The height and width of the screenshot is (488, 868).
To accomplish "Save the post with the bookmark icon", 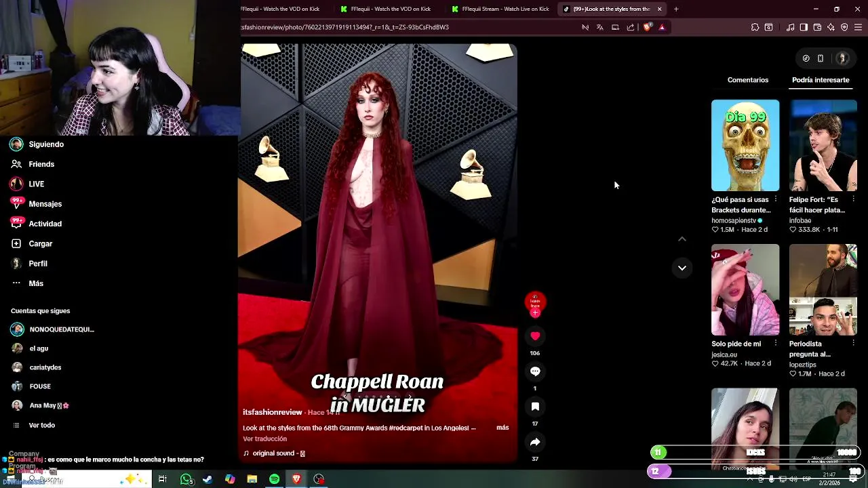I will click(535, 406).
